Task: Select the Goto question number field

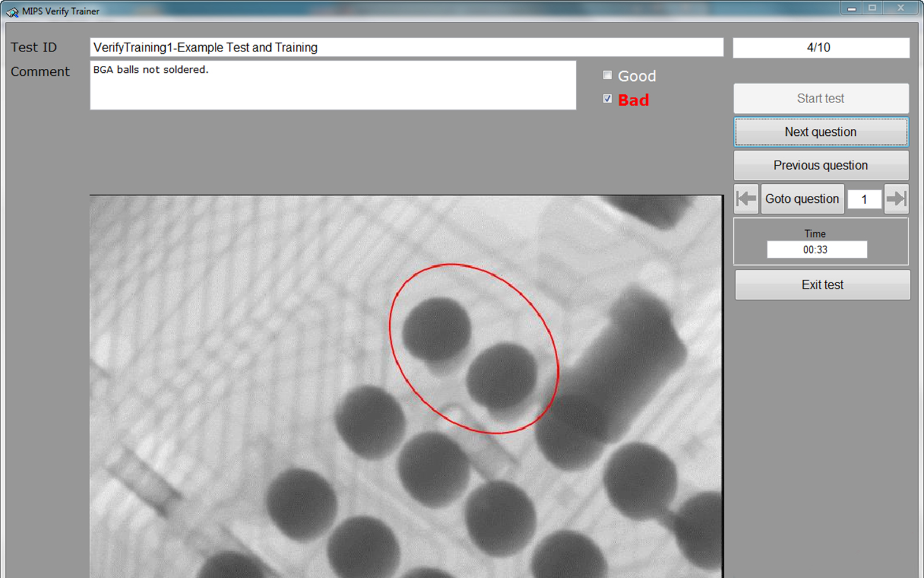Action: (865, 199)
